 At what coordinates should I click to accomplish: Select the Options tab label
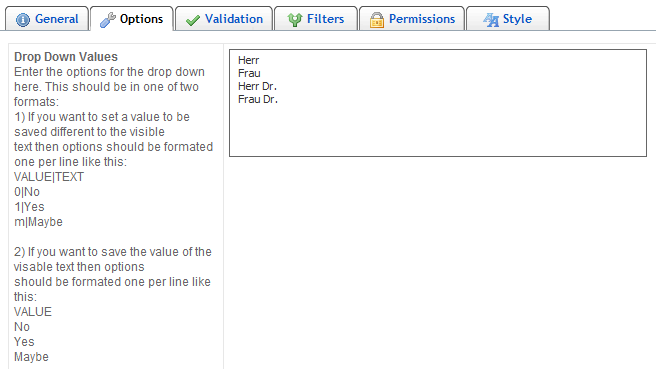tap(141, 19)
